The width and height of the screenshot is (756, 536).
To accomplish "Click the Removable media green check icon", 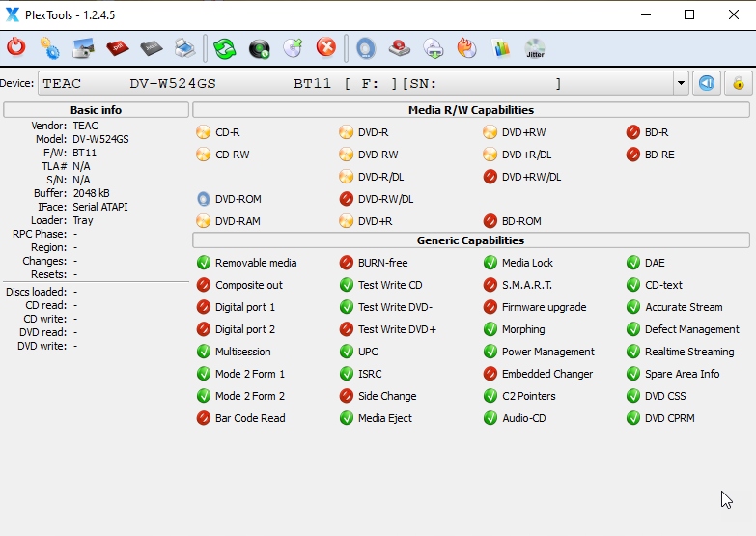I will pos(204,263).
